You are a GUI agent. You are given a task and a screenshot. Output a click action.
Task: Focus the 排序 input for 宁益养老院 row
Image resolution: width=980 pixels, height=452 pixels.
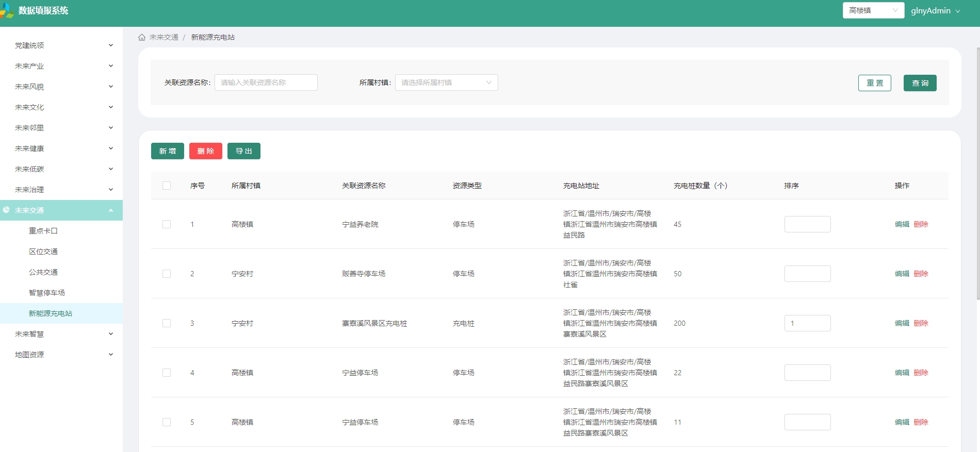click(808, 224)
